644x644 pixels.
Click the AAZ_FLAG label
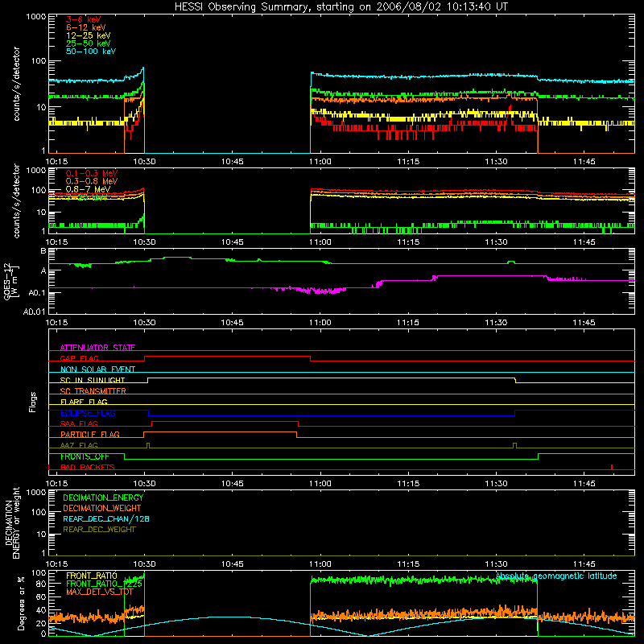coord(79,445)
